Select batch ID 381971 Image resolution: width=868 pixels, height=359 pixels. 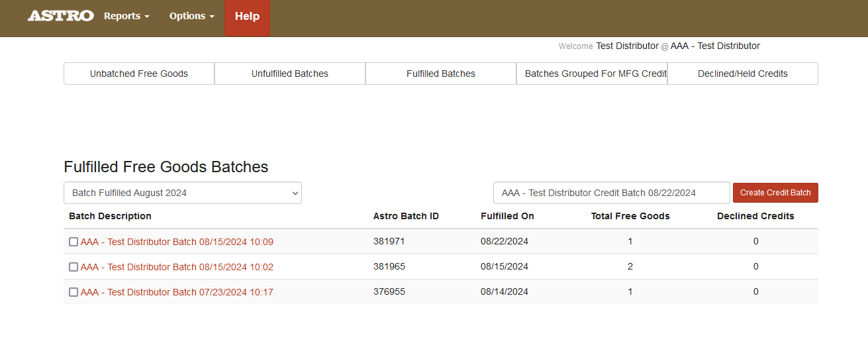tap(389, 242)
